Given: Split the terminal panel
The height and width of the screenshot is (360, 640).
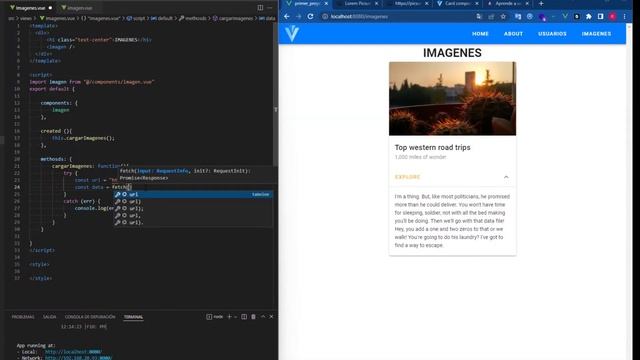Looking at the screenshot, I should (x=244, y=317).
